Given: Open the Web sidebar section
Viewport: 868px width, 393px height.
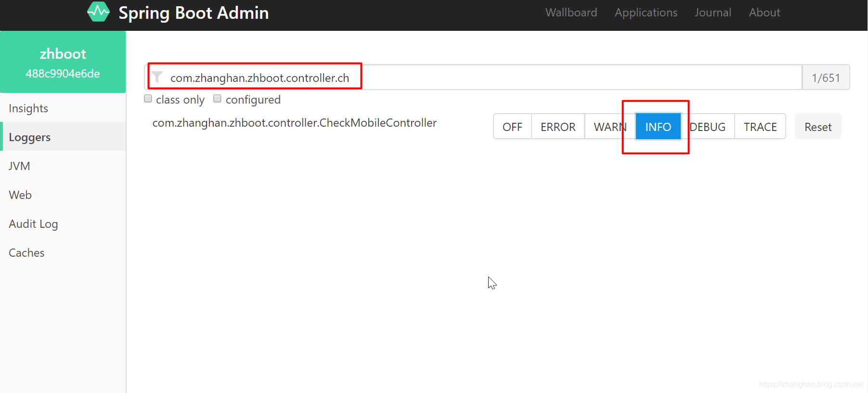Looking at the screenshot, I should (63, 195).
